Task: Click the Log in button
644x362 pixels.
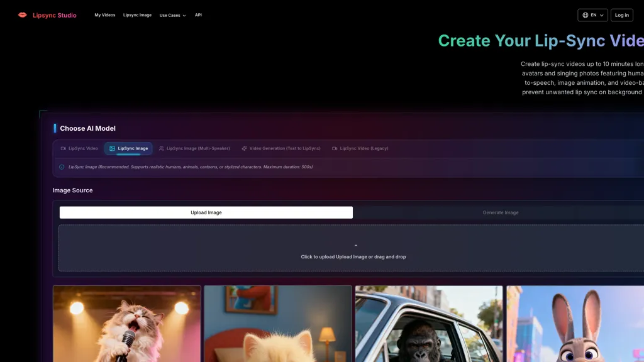Action: (621, 14)
